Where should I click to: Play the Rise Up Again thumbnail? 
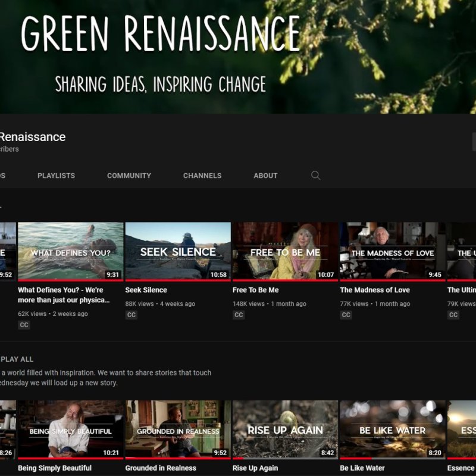[286, 428]
